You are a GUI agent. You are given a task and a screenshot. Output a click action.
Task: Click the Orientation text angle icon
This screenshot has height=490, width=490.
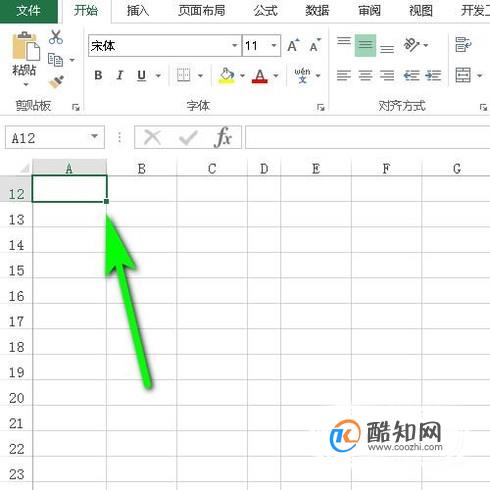point(411,45)
